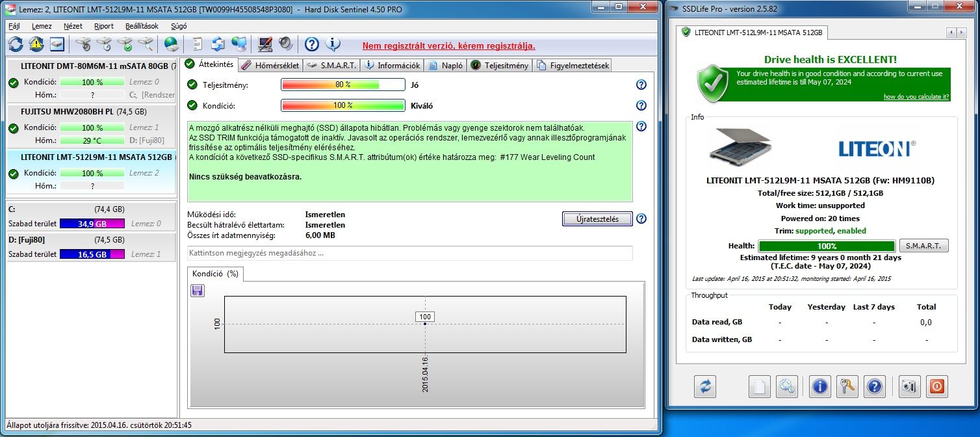The image size is (980, 437).
Task: Click the 100% Health bar in SSDLife
Action: pyautogui.click(x=827, y=246)
